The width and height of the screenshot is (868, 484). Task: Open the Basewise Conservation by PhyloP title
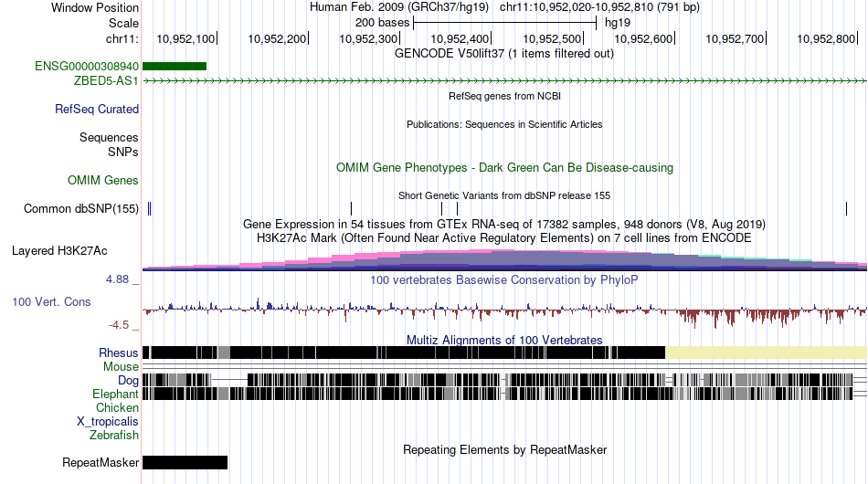coord(504,279)
